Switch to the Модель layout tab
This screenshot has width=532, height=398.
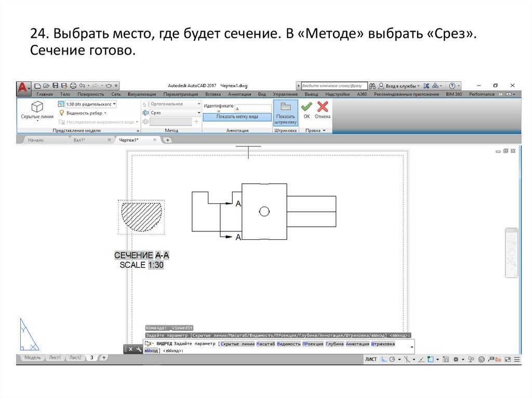click(x=33, y=358)
